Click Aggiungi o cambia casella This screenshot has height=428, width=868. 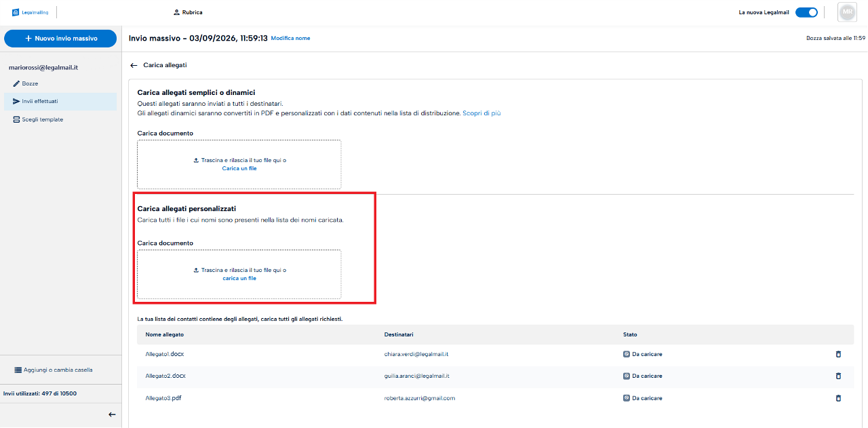[54, 370]
